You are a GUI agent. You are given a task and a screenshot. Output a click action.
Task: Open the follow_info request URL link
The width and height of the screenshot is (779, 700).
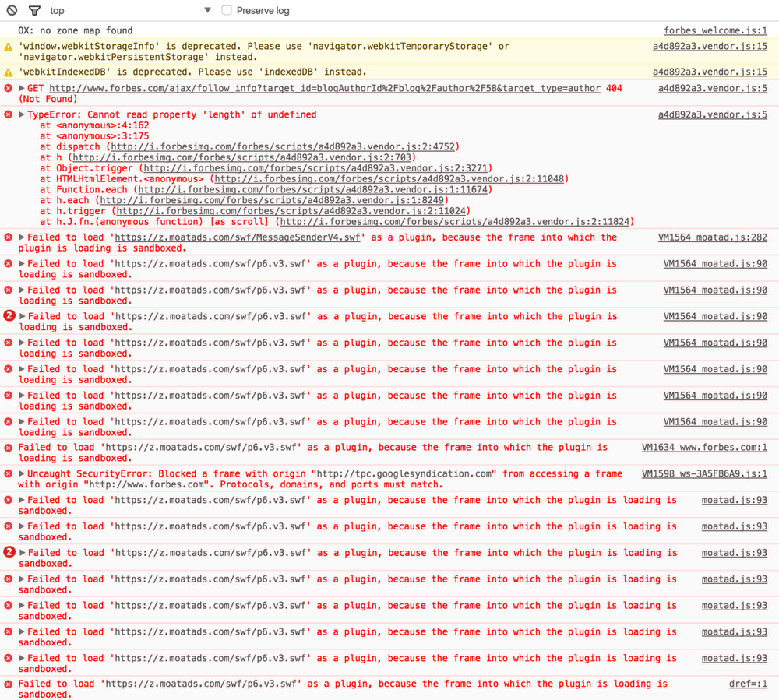point(325,89)
